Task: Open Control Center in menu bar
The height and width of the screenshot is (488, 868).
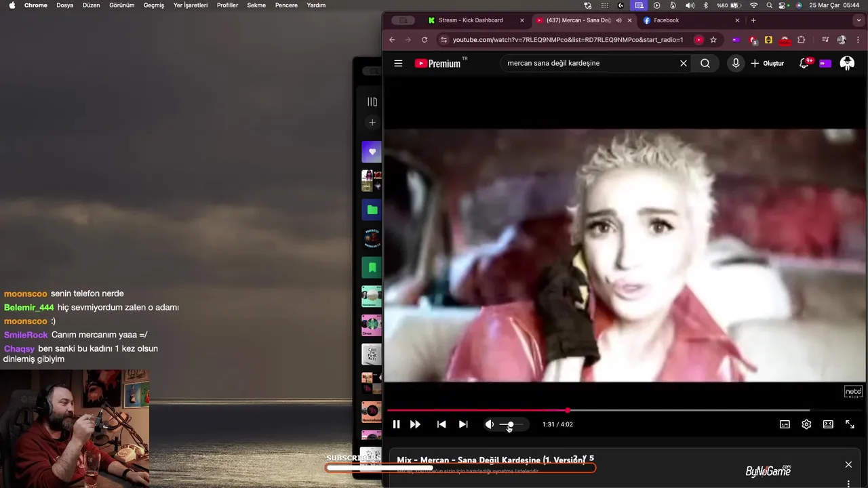Action: [x=783, y=5]
